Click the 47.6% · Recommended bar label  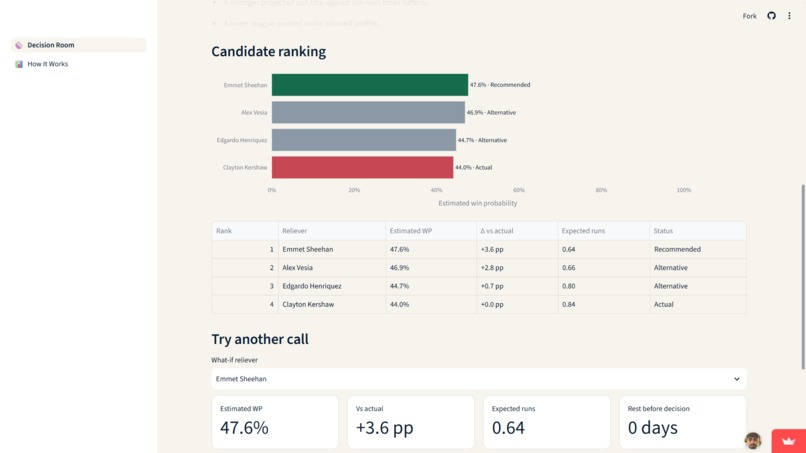click(500, 85)
